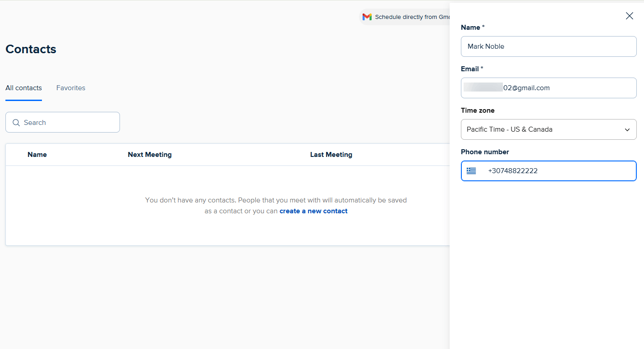Click the Contacts page heading

[31, 49]
